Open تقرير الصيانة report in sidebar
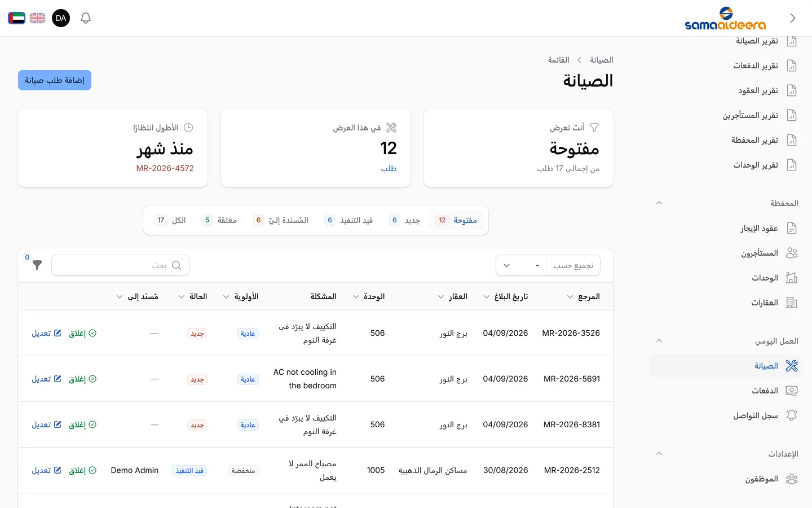812x508 pixels. coord(766,41)
